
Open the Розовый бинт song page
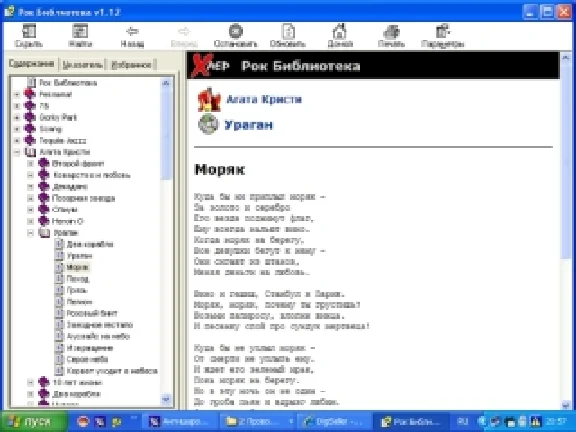click(x=91, y=313)
